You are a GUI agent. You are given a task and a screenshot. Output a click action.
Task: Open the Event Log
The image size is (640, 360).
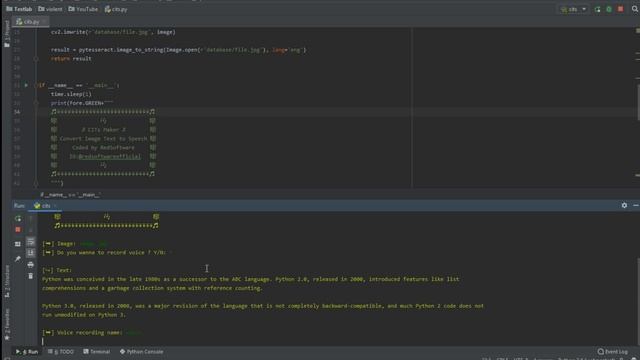coord(613,352)
